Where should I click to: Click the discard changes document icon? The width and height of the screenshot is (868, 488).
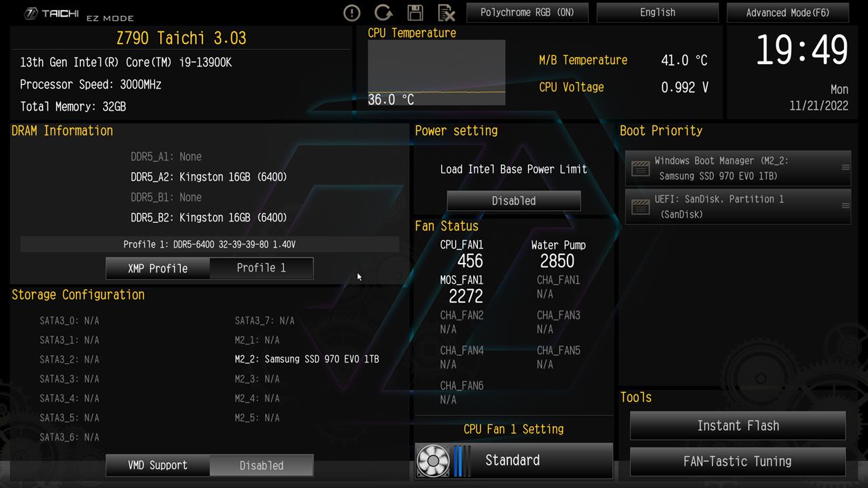point(446,13)
